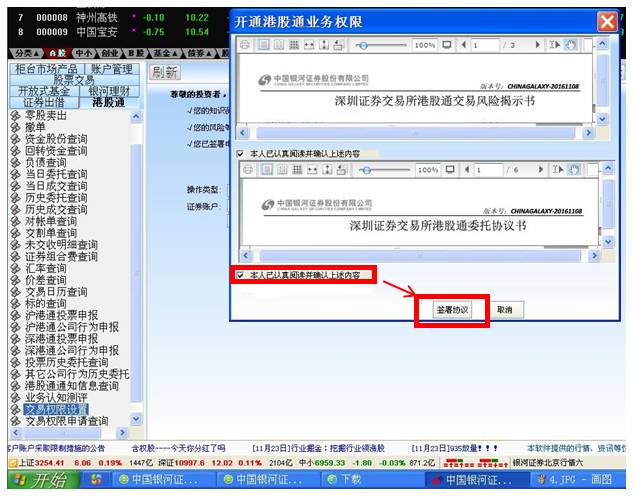Screen dimensions: 634x496
Task: Open 汇率查询 in left menu
Action: (46, 268)
